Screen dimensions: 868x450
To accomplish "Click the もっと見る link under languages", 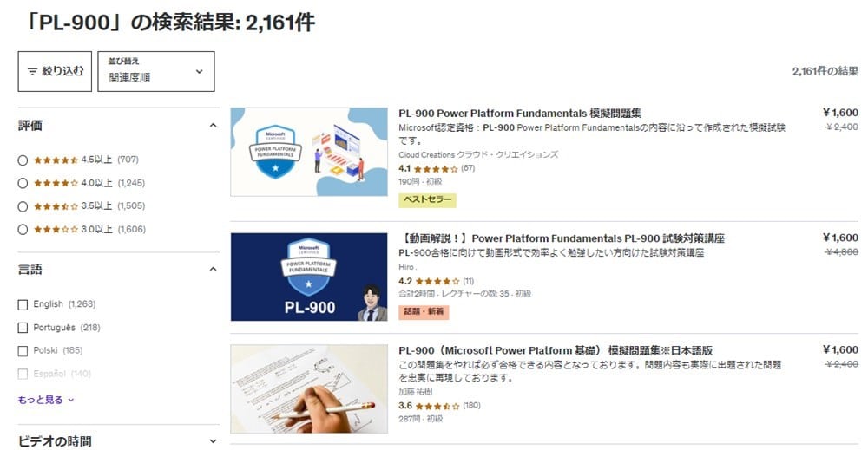I will (x=45, y=400).
